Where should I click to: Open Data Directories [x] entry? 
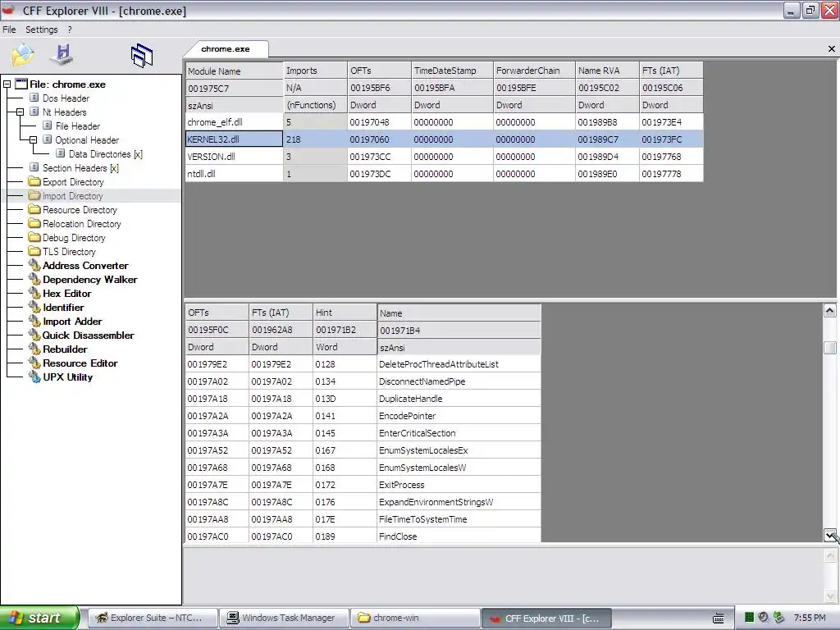click(x=106, y=153)
